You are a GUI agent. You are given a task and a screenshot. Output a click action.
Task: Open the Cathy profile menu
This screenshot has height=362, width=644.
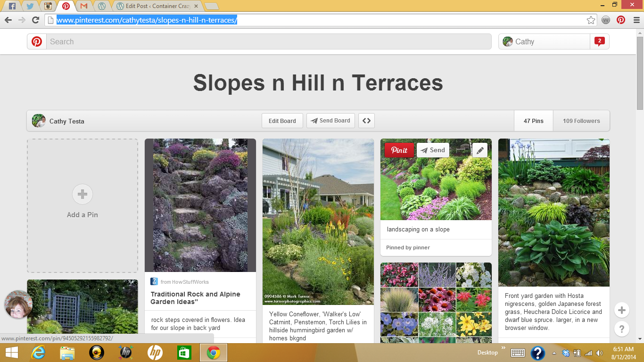coord(544,41)
